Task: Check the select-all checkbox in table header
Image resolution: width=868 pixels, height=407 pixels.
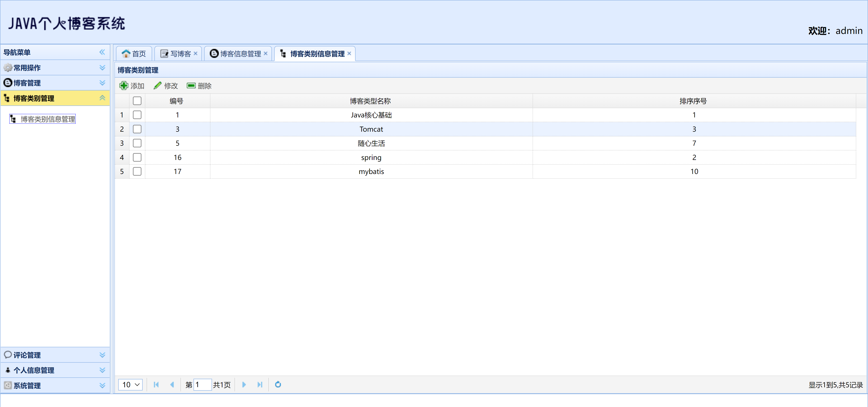Action: [137, 101]
